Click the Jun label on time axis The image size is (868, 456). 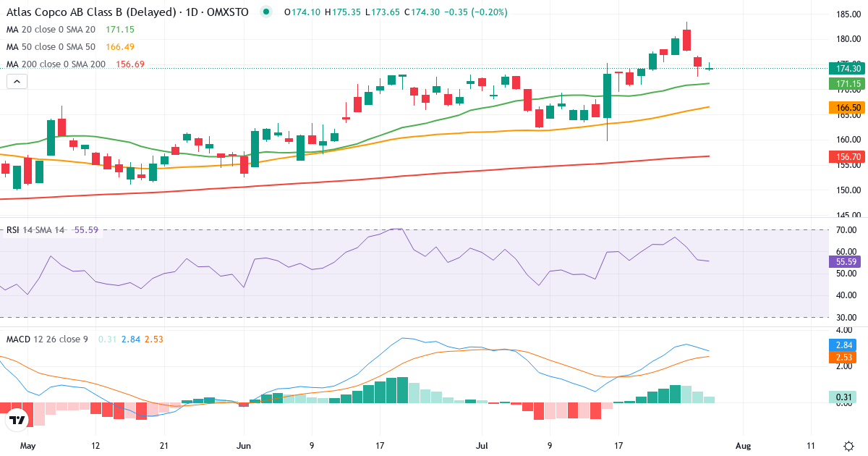point(243,446)
